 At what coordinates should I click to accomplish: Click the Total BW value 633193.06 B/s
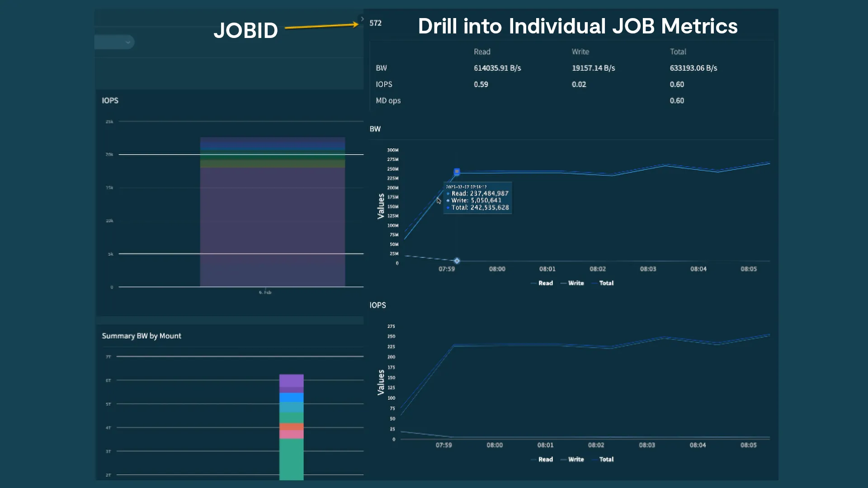pyautogui.click(x=693, y=68)
